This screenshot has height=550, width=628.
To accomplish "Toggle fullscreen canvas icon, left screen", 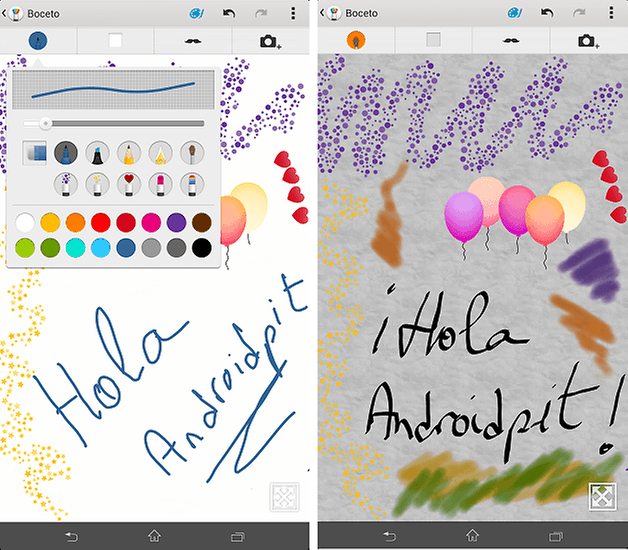I will [284, 497].
